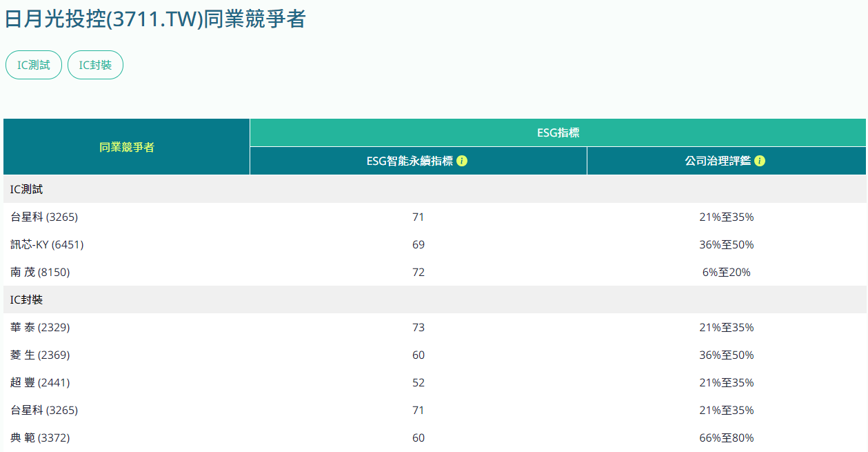The width and height of the screenshot is (868, 452).
Task: Open 華泰 (2329) company row
Action: 40,327
